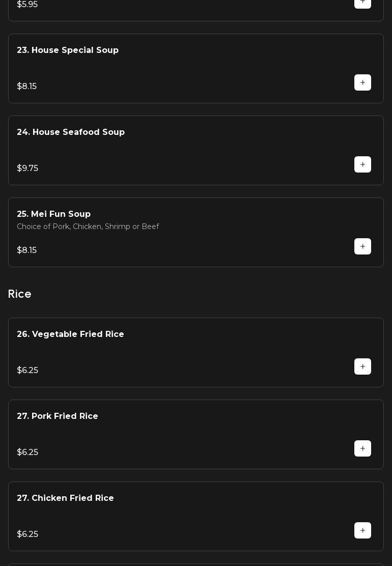Click the Rice section heading
Image resolution: width=392 pixels, height=566 pixels.
(x=20, y=294)
